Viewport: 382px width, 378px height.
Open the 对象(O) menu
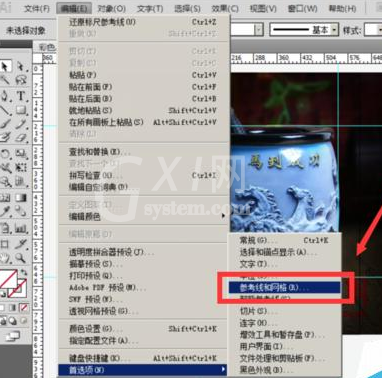(x=112, y=8)
